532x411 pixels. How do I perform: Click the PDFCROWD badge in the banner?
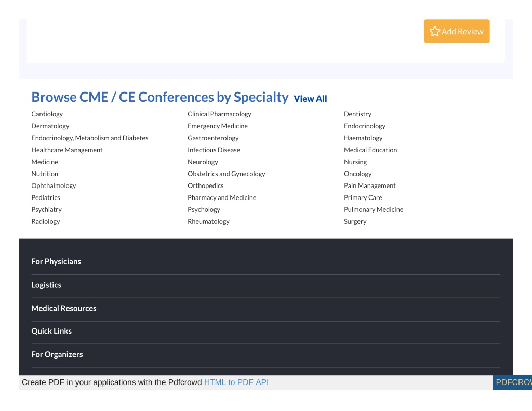tap(512, 382)
